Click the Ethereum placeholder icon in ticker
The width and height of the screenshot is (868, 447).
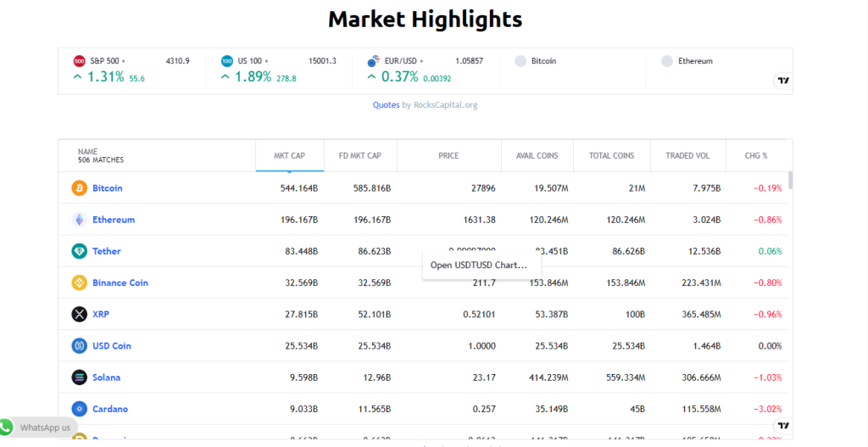pyautogui.click(x=667, y=61)
